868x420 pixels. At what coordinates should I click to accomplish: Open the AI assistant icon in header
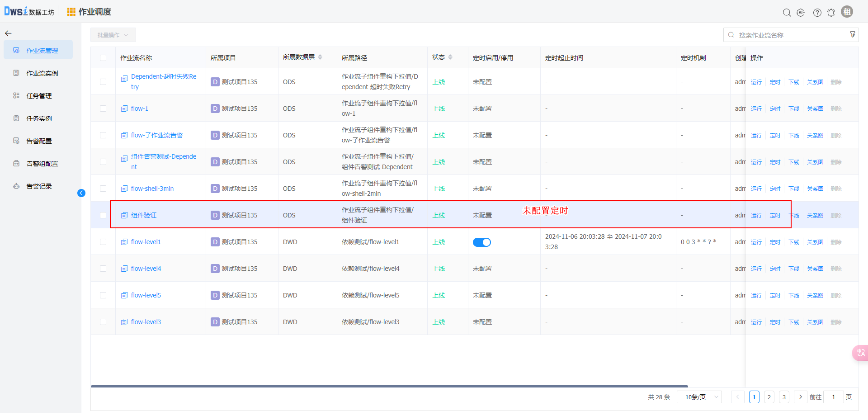click(801, 13)
